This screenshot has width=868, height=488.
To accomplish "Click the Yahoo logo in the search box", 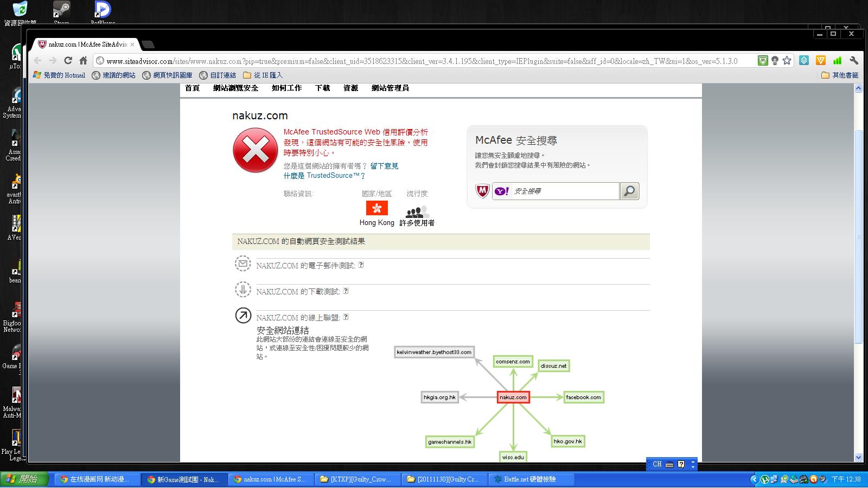I will tap(502, 191).
